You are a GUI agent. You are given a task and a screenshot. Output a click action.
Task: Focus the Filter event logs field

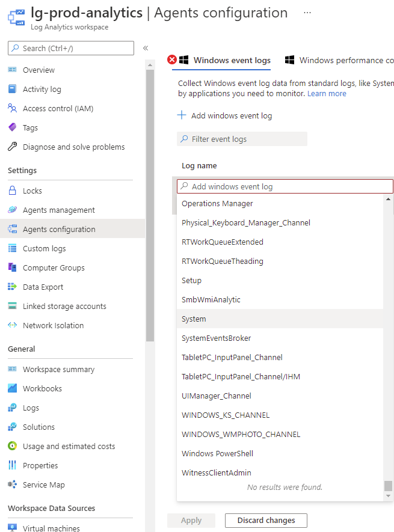(x=242, y=139)
